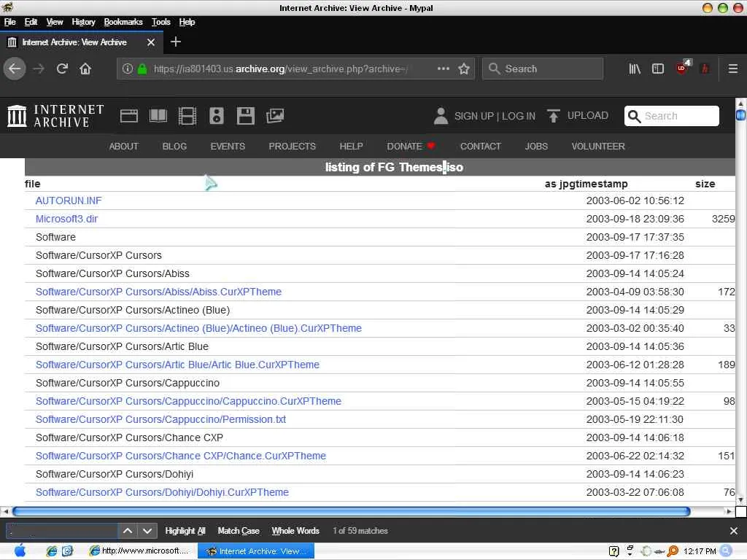Image resolution: width=747 pixels, height=560 pixels.
Task: Switch to microsoft.com taskbar window
Action: pos(139,551)
